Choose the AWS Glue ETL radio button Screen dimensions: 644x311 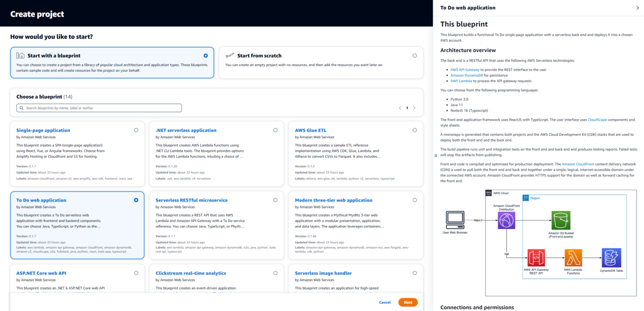coord(415,130)
